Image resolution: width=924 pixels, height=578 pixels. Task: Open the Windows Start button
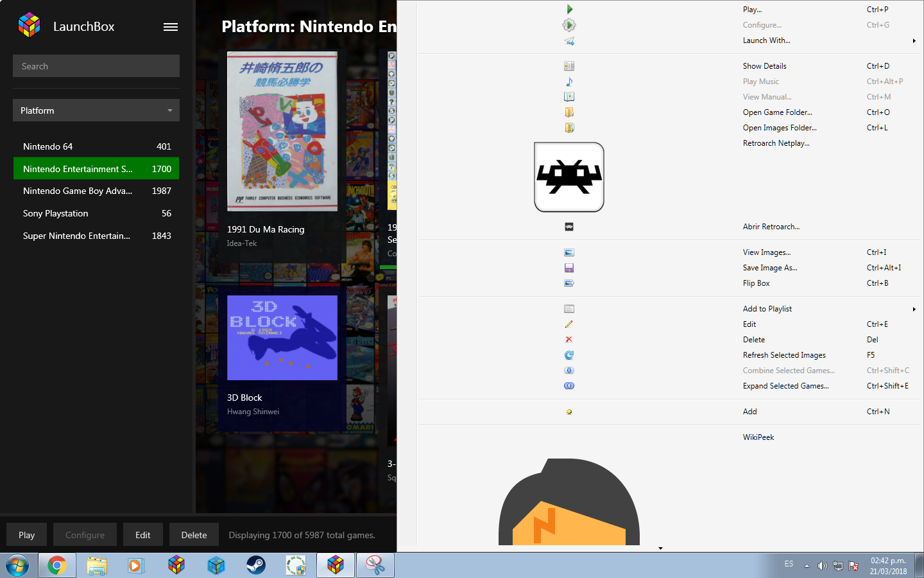[x=17, y=566]
